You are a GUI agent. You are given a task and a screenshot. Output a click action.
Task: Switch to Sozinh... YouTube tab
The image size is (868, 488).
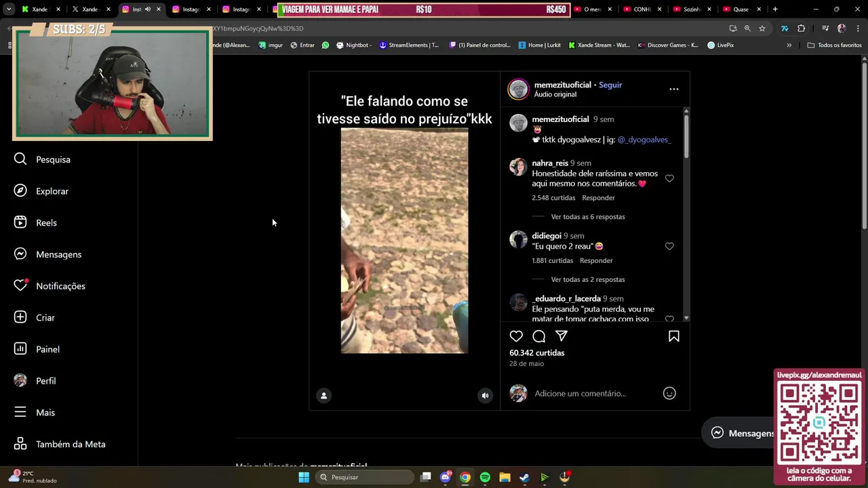tap(691, 9)
